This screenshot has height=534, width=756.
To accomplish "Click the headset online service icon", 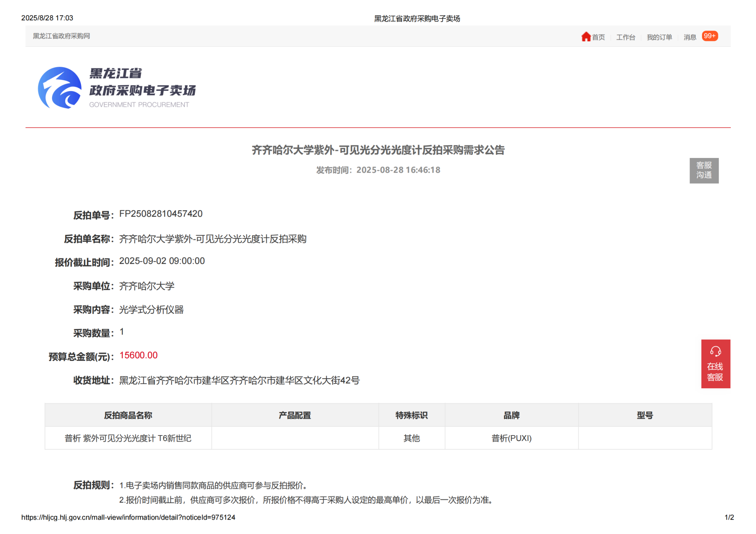I will 715,351.
